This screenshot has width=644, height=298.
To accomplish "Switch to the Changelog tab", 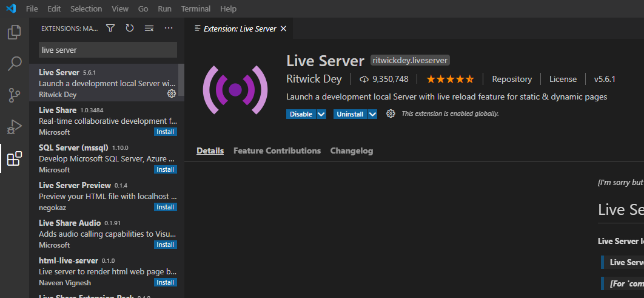I will [352, 151].
